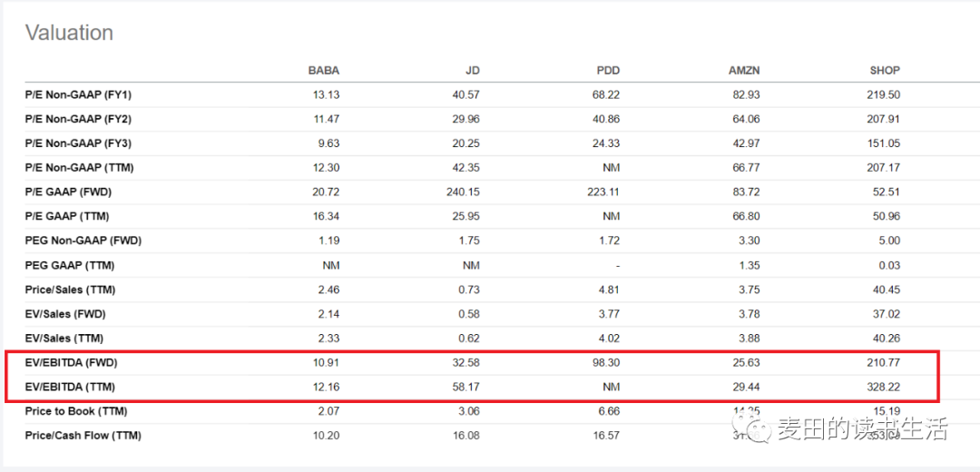Click BABA's P/E GAAP TTM value 16.34
Viewport: 980px width, 472px height.
tap(327, 216)
